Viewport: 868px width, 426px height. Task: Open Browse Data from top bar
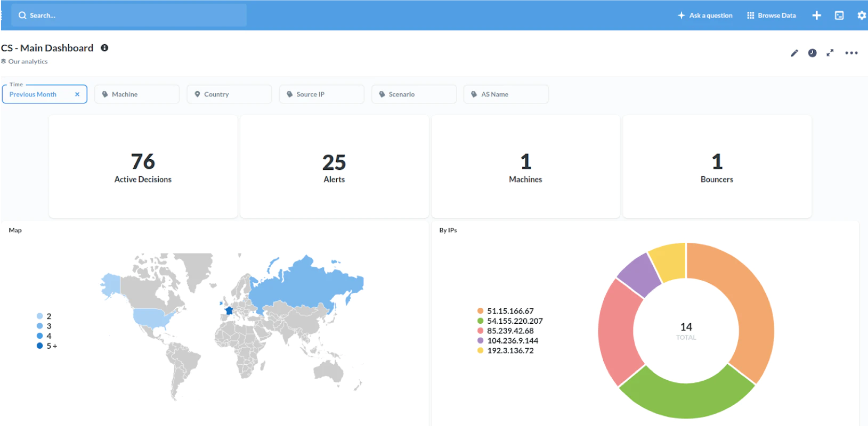pos(772,15)
